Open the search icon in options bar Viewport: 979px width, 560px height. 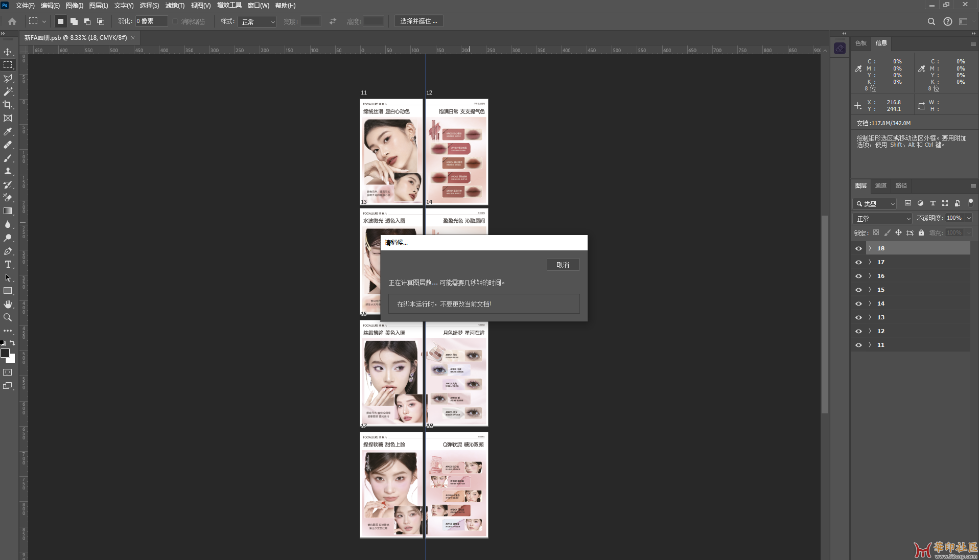(x=931, y=21)
